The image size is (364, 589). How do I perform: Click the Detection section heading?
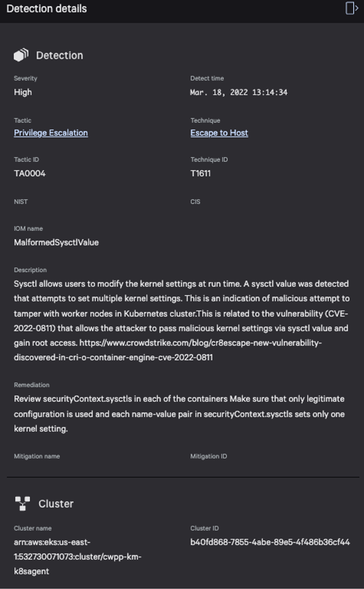point(60,55)
